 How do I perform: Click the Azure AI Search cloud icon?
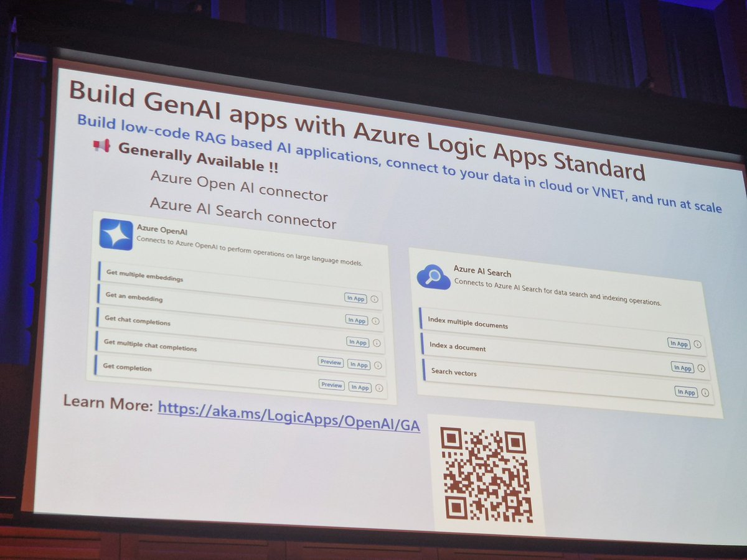pyautogui.click(x=433, y=276)
